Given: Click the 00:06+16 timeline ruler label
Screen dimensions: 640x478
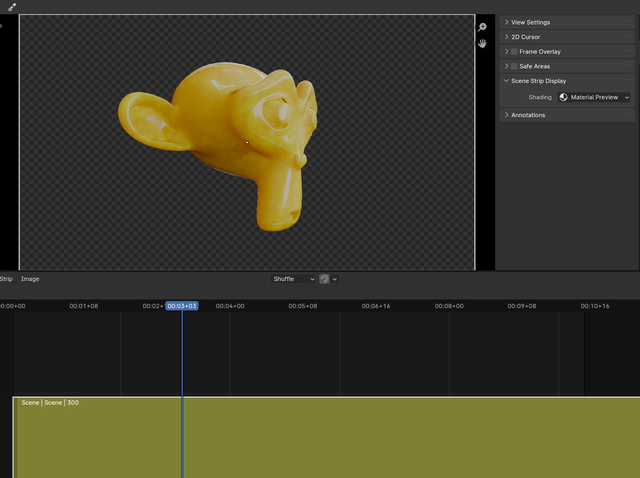Looking at the screenshot, I should click(376, 306).
